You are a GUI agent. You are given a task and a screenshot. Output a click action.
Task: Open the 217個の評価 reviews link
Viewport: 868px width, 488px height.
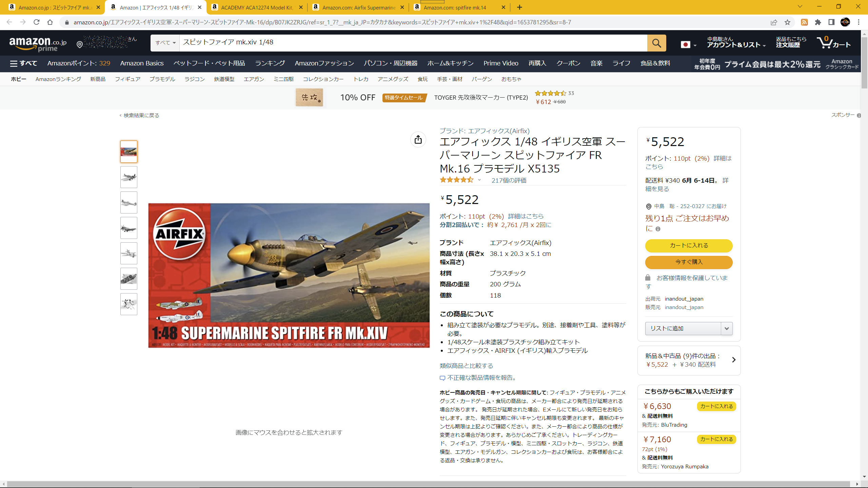coord(509,181)
